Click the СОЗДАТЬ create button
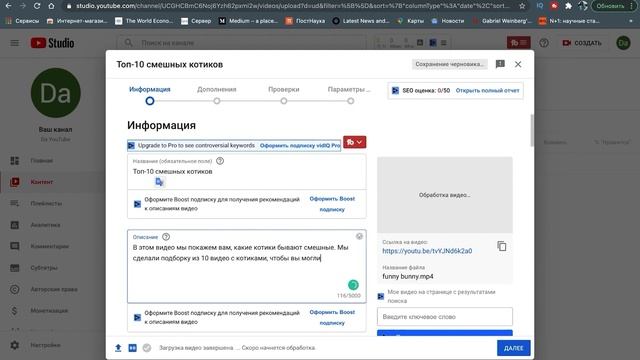The width and height of the screenshot is (640, 360). pos(582,43)
